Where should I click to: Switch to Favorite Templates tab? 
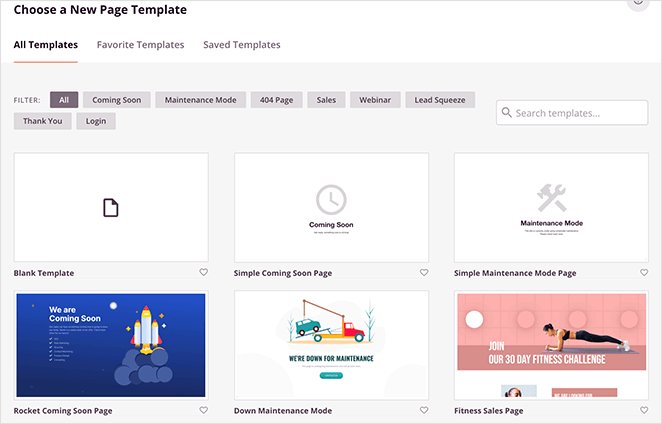pos(140,45)
